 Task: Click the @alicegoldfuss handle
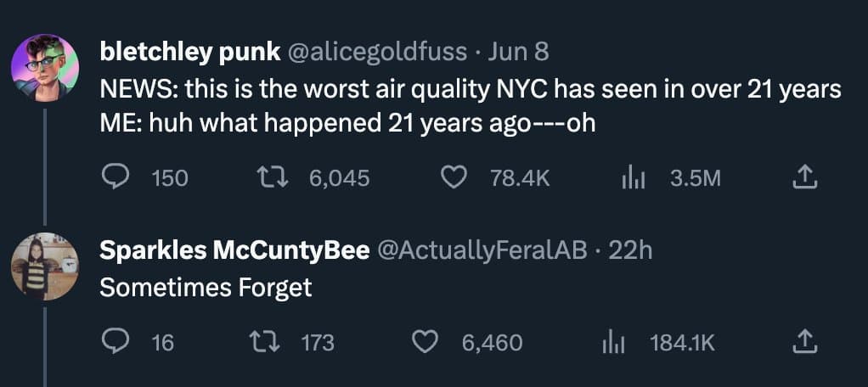pyautogui.click(x=378, y=52)
